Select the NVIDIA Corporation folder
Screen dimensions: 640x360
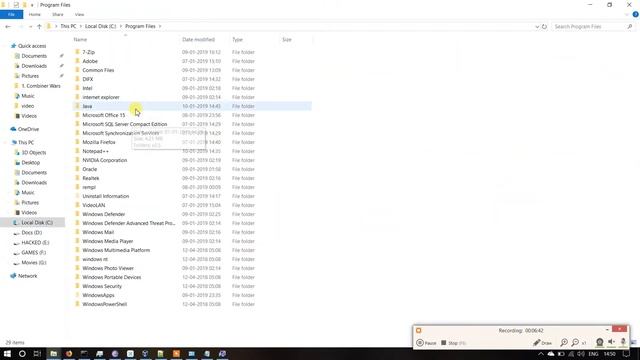pyautogui.click(x=104, y=160)
